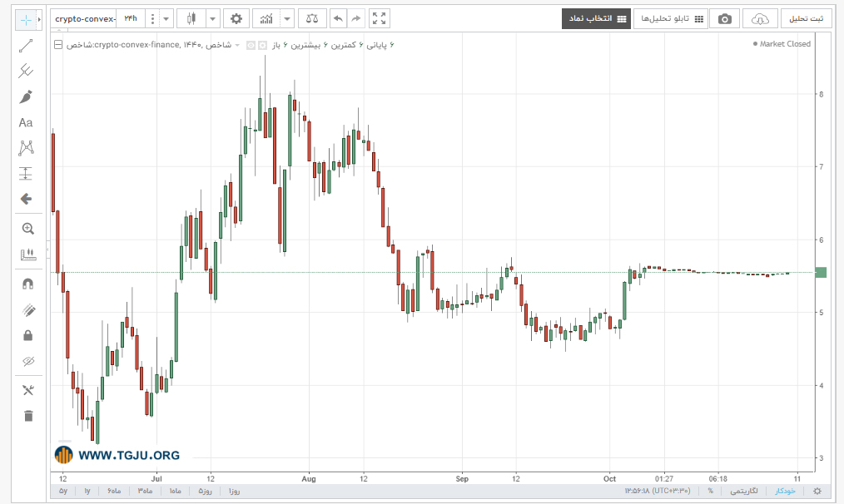This screenshot has width=844, height=504.
Task: Toggle hide all drawings eye icon
Action: point(28,361)
